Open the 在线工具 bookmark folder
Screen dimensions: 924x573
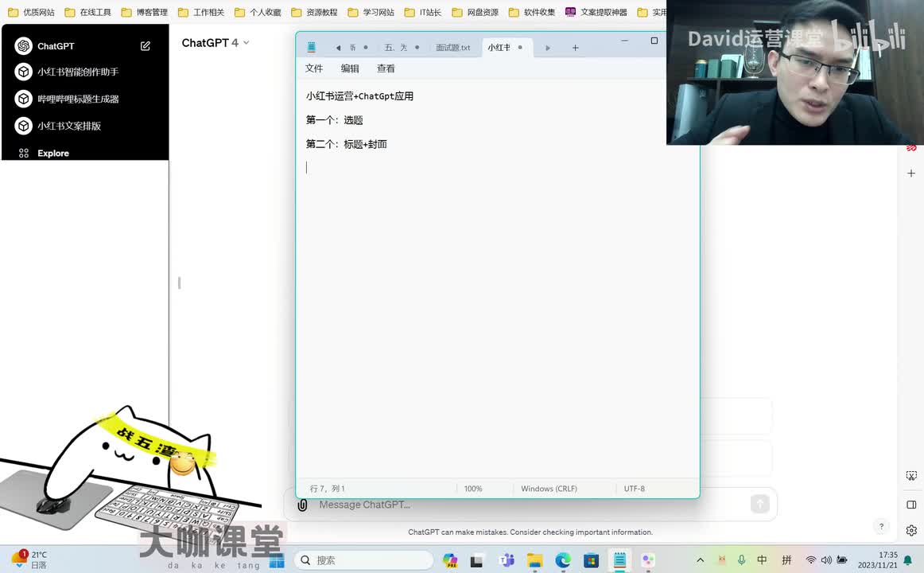[87, 13]
